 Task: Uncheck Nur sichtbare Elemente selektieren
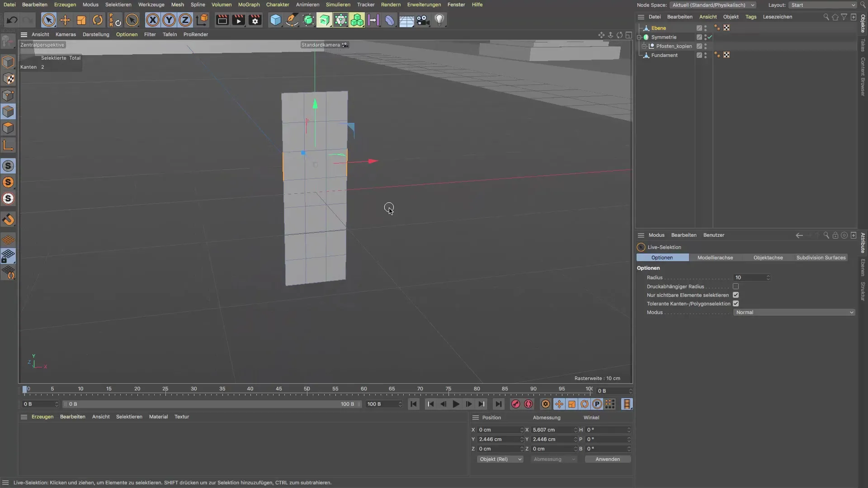point(736,295)
